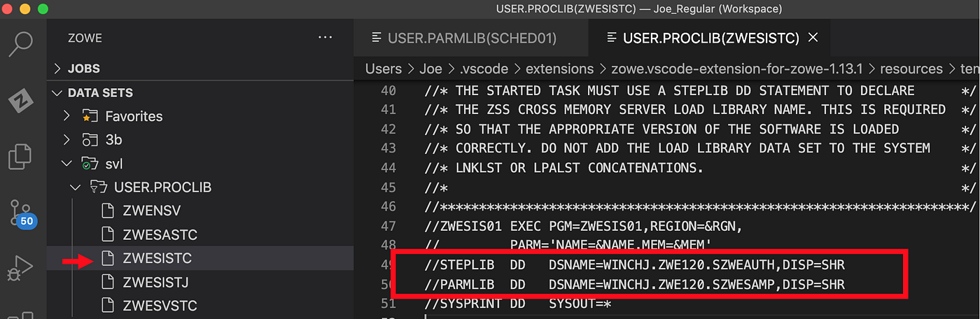Collapse the svl profile node
The width and height of the screenshot is (980, 319).
(67, 164)
